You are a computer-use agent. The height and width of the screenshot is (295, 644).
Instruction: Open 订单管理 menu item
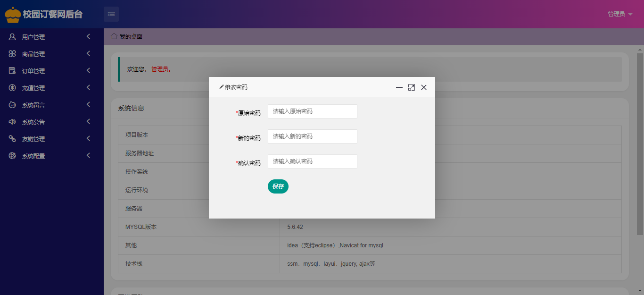(52, 71)
